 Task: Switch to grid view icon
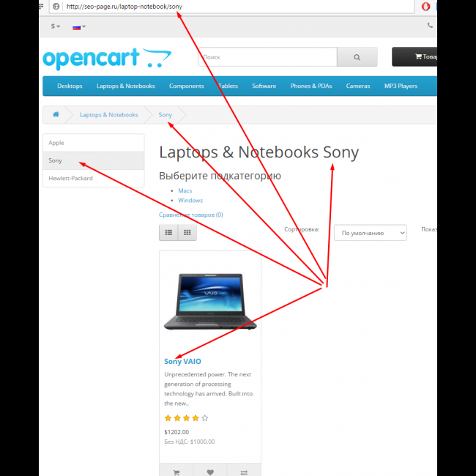pyautogui.click(x=187, y=233)
